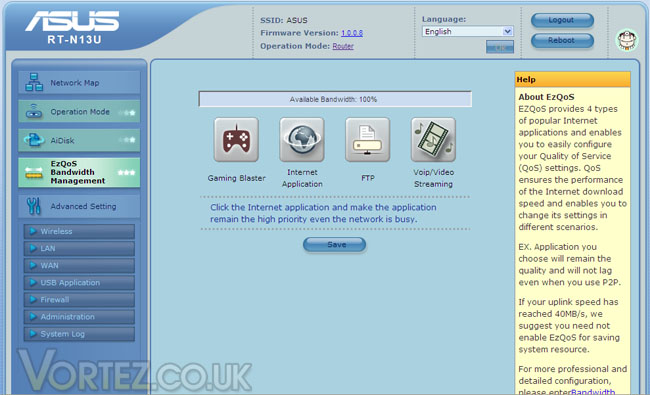Screen dimensions: 650x395
Task: Pick the FTP printer-style icon
Action: pos(367,140)
